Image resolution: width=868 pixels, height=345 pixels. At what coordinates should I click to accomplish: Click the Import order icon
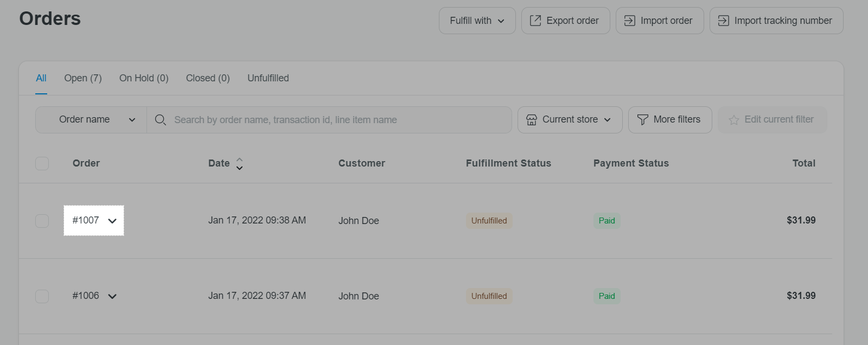pos(629,21)
